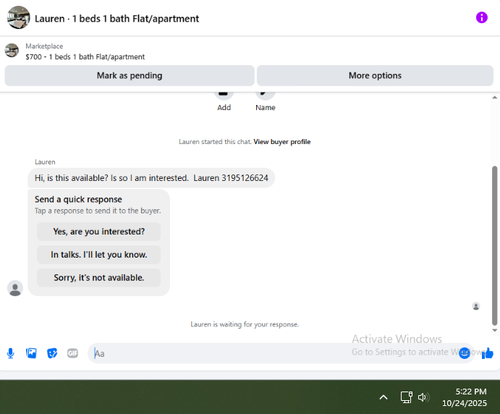Click the Name chat icon

(x=265, y=94)
